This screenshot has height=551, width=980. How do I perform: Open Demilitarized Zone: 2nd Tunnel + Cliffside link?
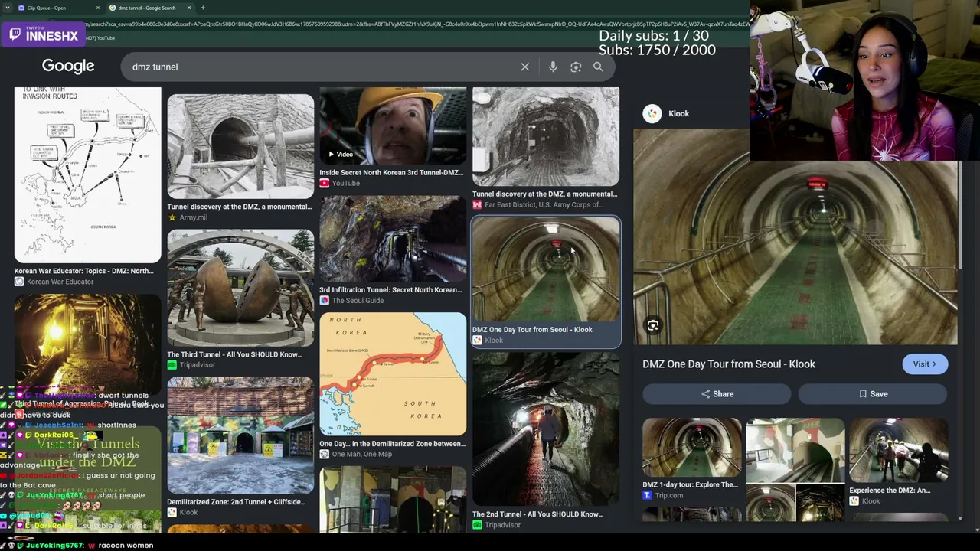237,502
